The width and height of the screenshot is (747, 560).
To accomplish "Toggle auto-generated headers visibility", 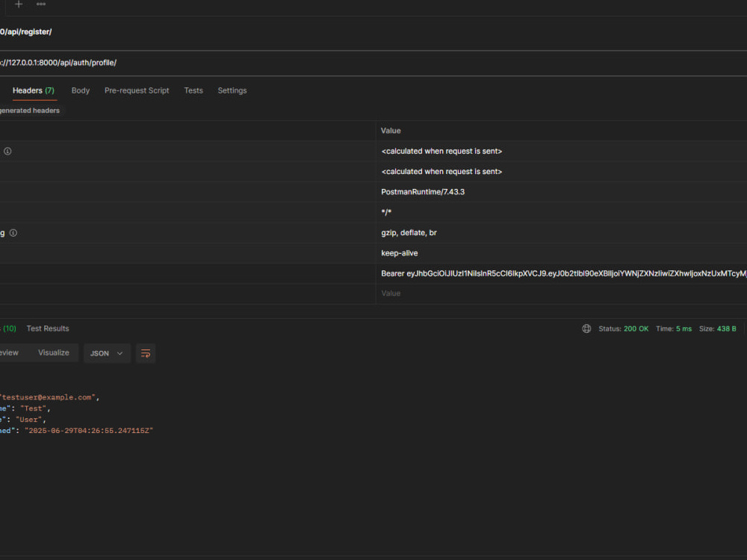I will tap(30, 111).
